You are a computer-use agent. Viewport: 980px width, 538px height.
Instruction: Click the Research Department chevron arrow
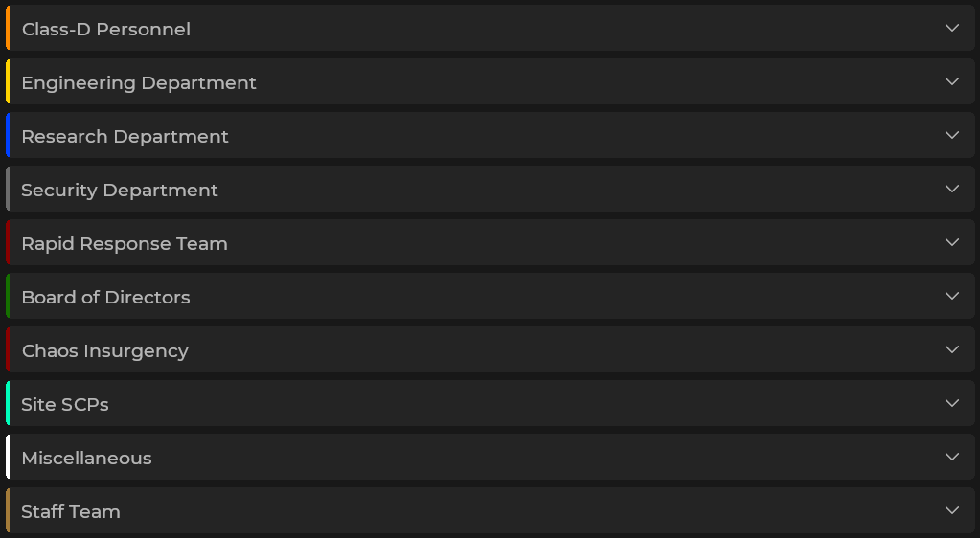click(x=951, y=136)
